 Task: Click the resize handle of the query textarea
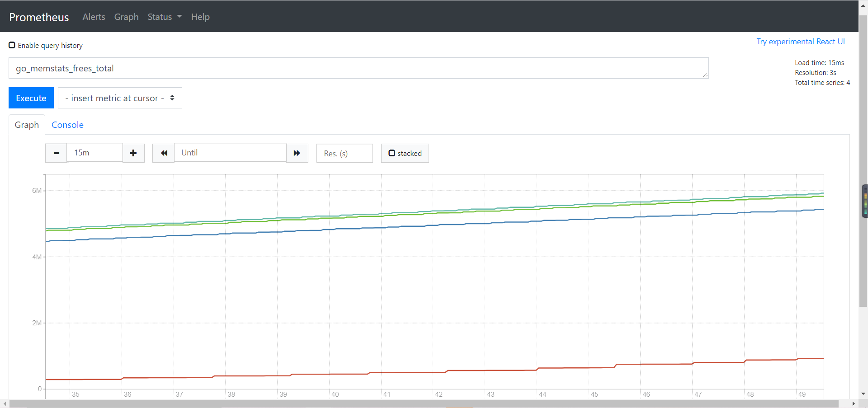(705, 75)
